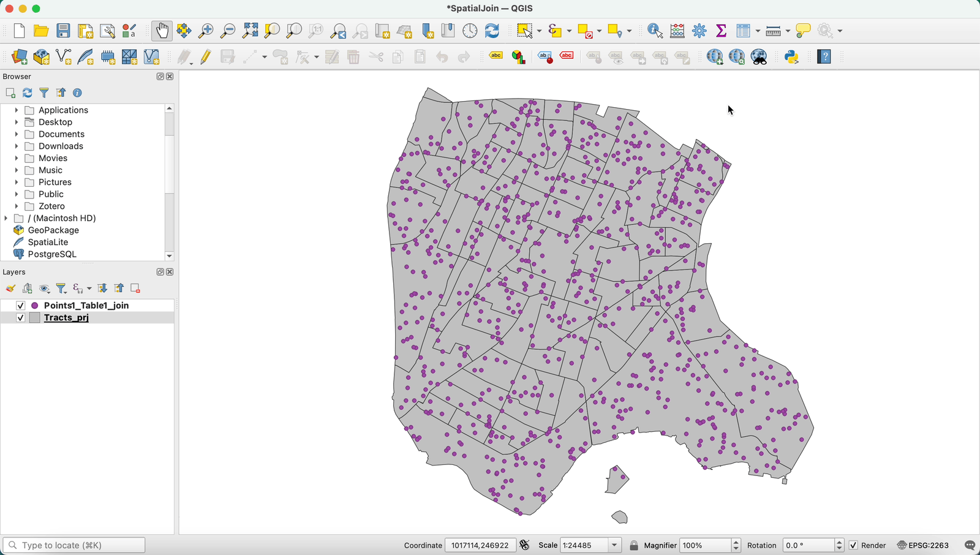Refresh the Browser panel
The width and height of the screenshot is (980, 555).
click(x=28, y=93)
